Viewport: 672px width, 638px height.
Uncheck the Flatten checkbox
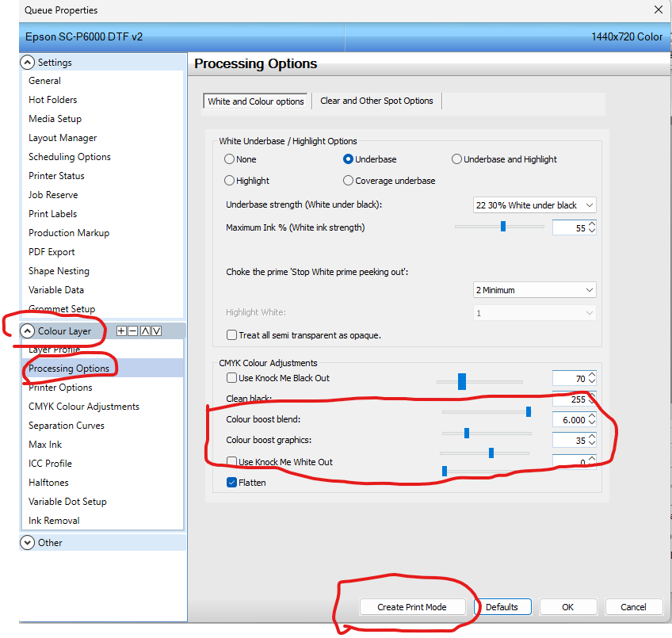point(231,483)
